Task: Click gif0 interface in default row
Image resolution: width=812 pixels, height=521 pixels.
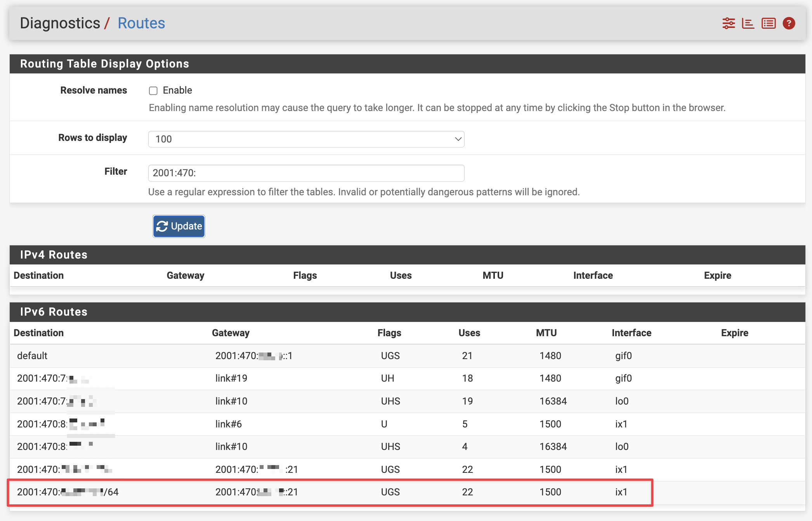Action: 623,356
